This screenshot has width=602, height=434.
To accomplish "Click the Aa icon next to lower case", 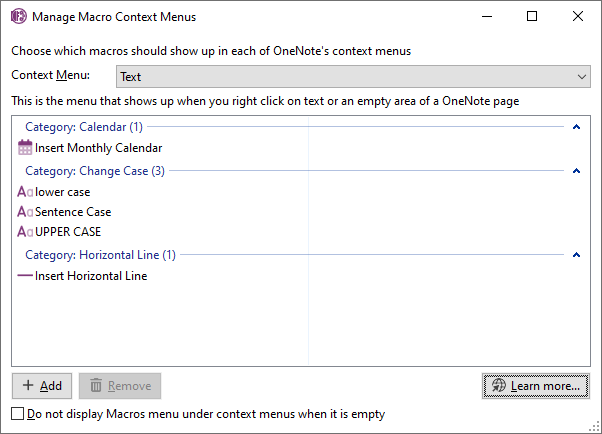I will point(26,192).
